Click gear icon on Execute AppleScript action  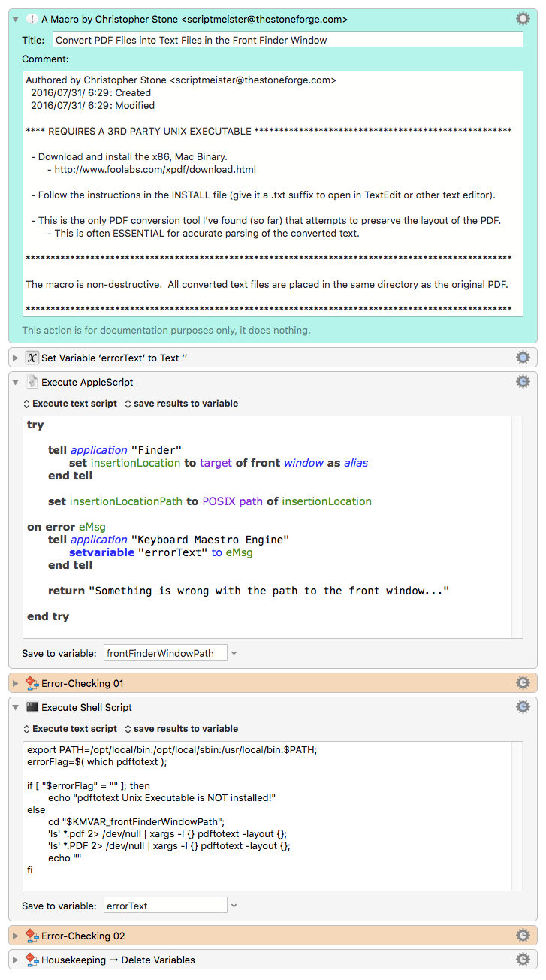pos(523,382)
